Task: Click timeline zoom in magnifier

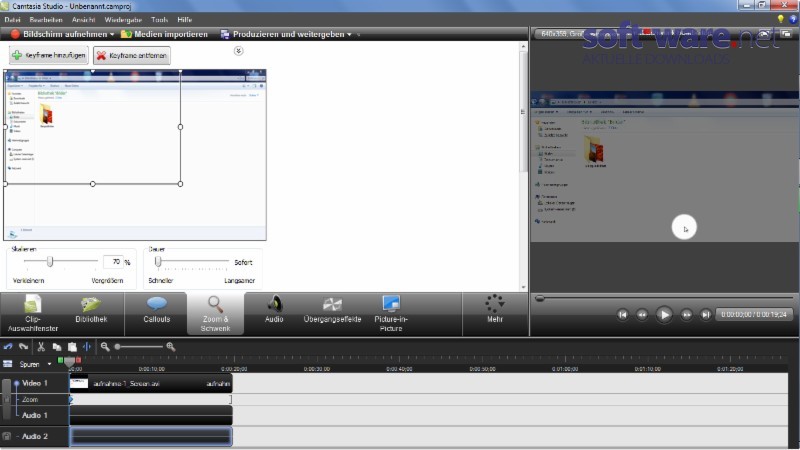Action: (170, 347)
